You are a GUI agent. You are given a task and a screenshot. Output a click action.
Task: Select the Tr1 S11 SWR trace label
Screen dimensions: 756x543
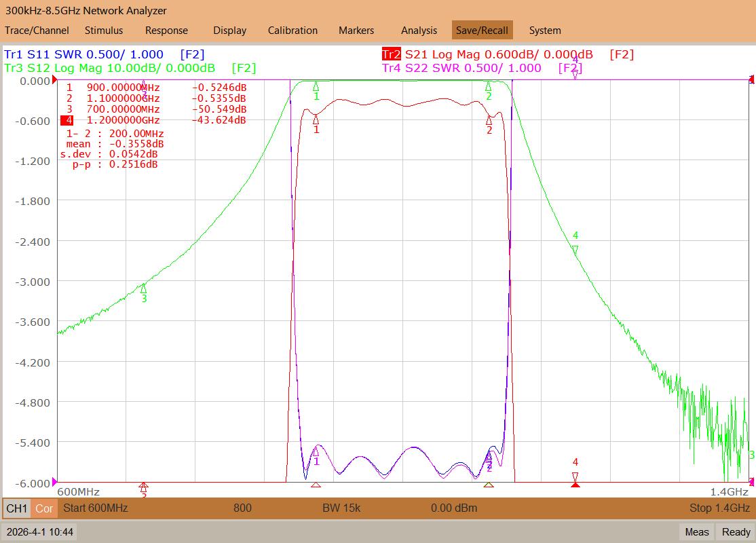104,54
